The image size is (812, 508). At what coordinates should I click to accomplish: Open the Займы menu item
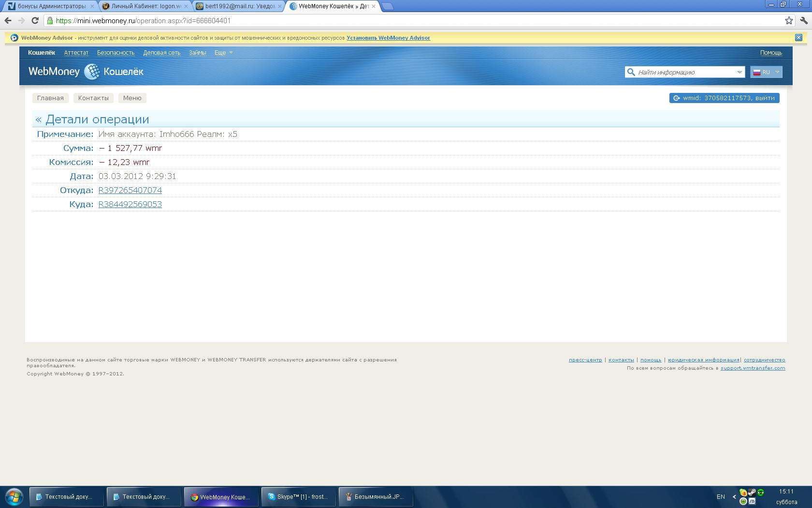pos(198,52)
